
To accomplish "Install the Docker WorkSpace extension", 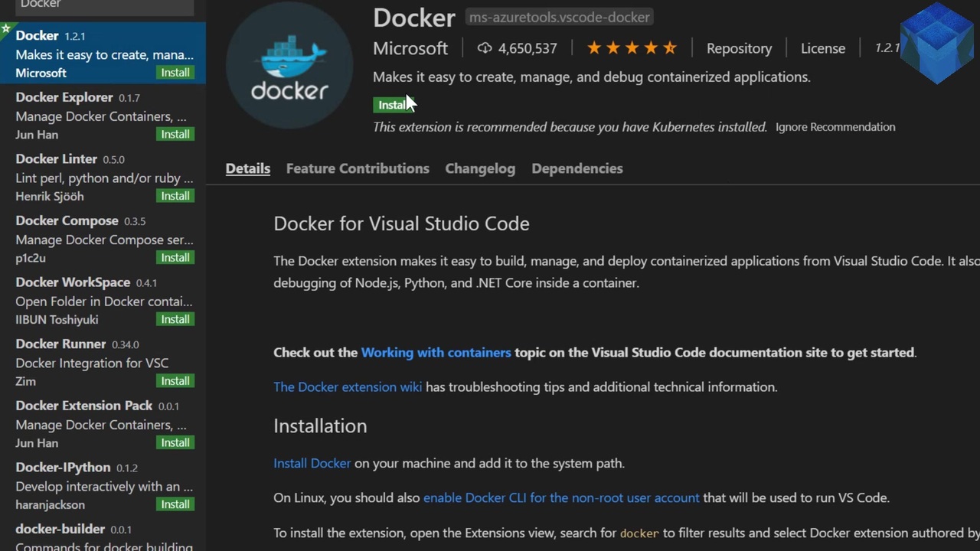I will 175,319.
